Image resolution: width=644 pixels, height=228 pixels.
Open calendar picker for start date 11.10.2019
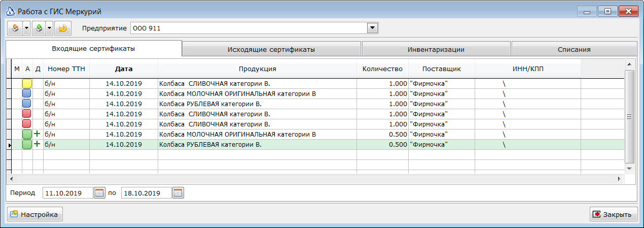pos(99,193)
